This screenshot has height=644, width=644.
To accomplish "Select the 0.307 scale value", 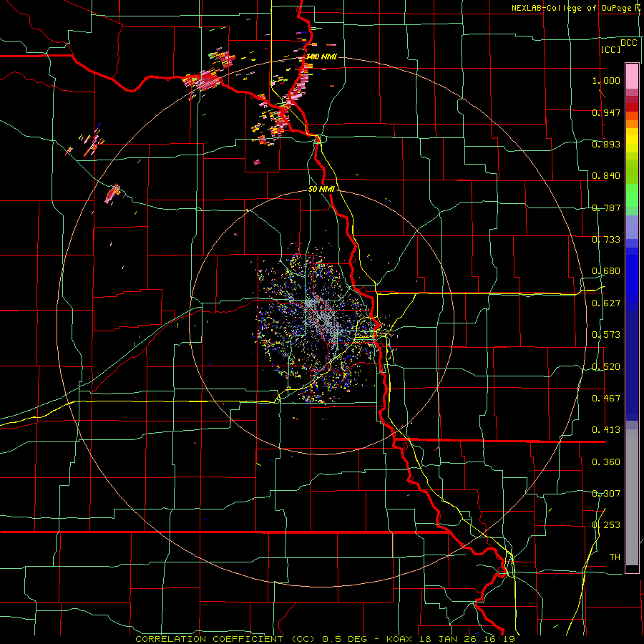I will click(606, 494).
